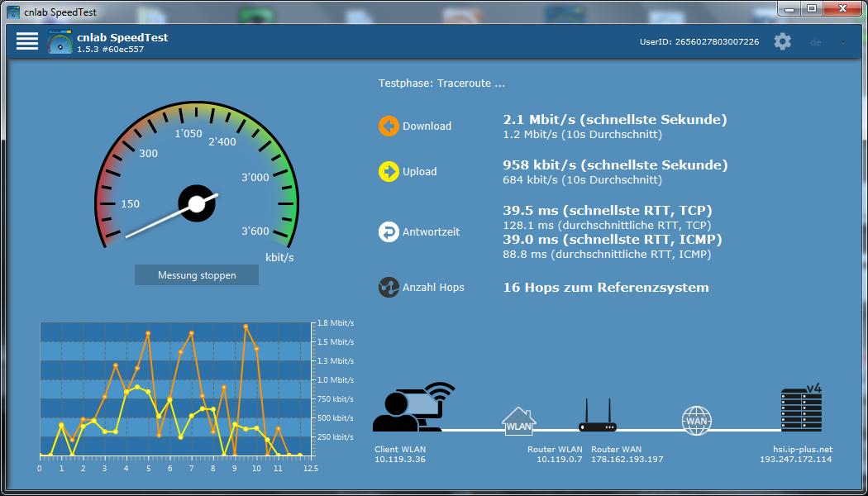
Task: Click '2.1 Mbit/s (schnellste Sekunde)' download result
Action: 614,120
